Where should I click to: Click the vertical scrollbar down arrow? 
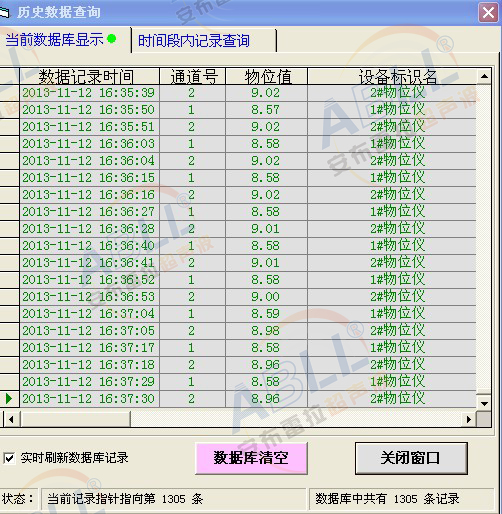[x=484, y=404]
